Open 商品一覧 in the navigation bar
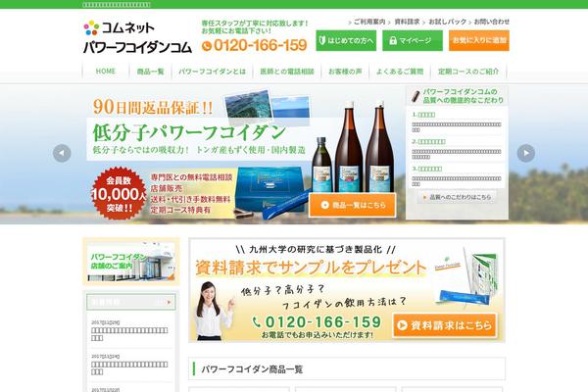The height and width of the screenshot is (392, 588). point(150,72)
